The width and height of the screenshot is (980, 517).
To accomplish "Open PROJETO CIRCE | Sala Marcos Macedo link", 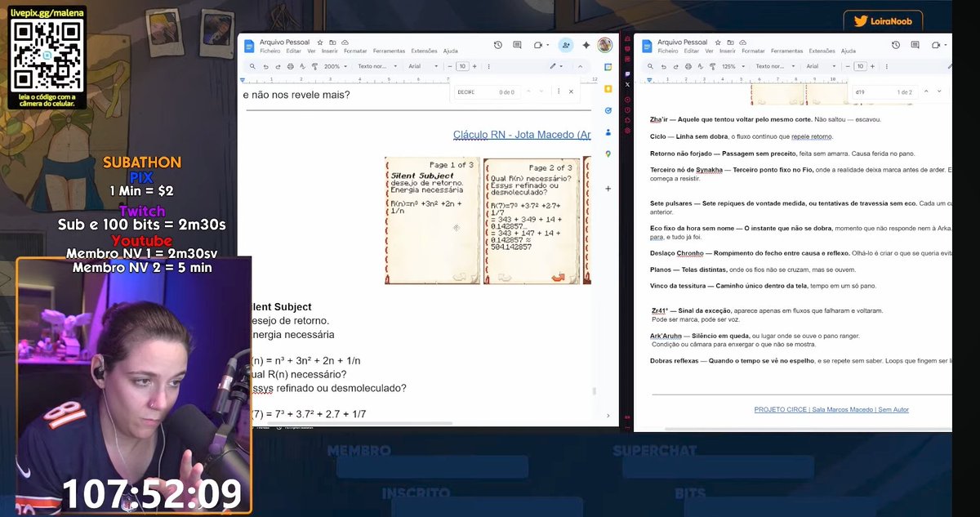I will [831, 409].
